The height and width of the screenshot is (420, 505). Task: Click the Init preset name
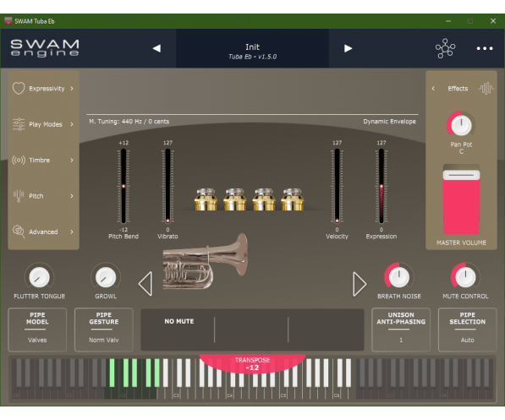pyautogui.click(x=252, y=47)
